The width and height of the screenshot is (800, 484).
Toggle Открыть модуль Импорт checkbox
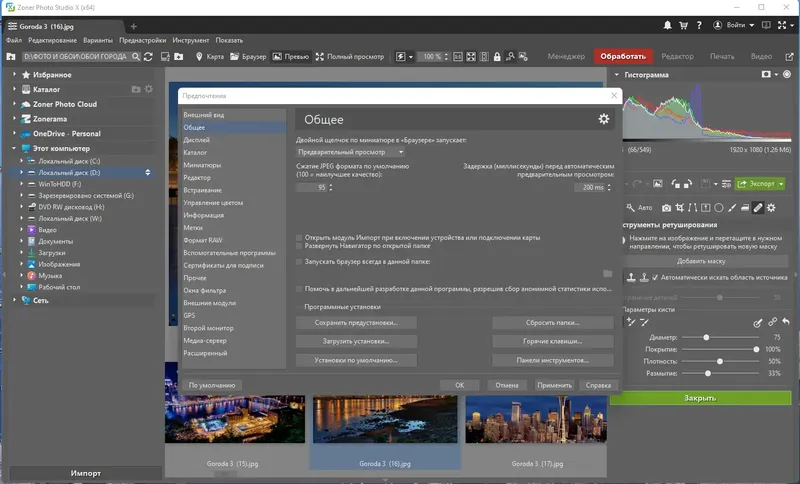pos(300,237)
